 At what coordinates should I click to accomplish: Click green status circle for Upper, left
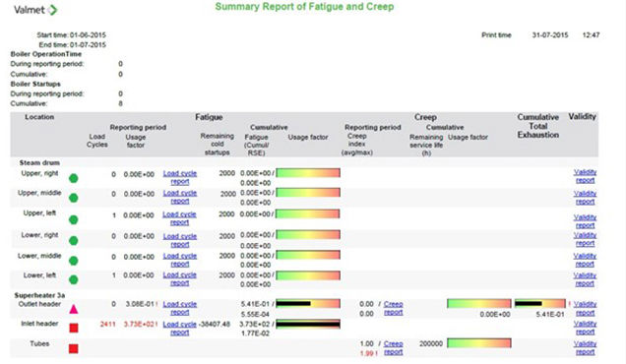(74, 220)
